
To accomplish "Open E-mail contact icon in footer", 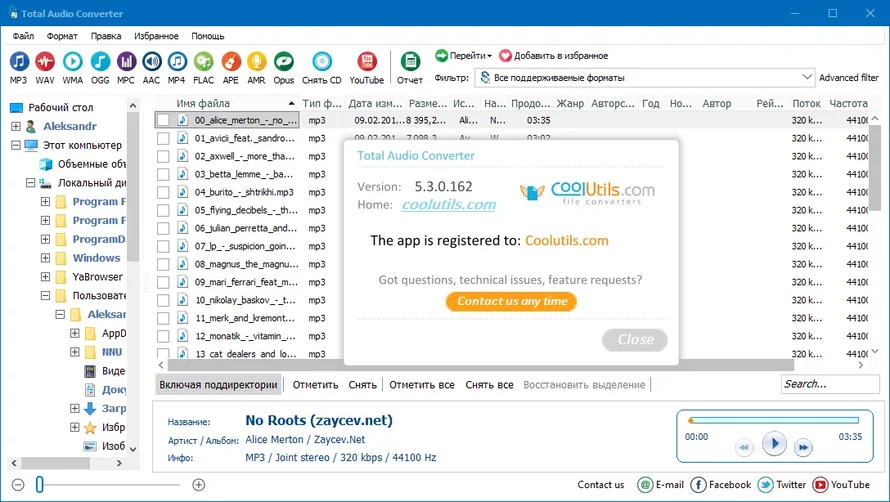I will point(645,484).
